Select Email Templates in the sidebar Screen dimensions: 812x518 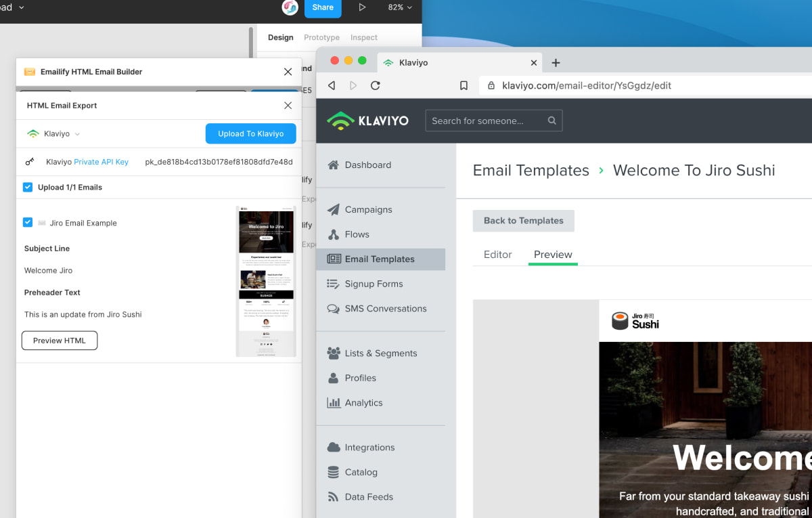tap(381, 259)
